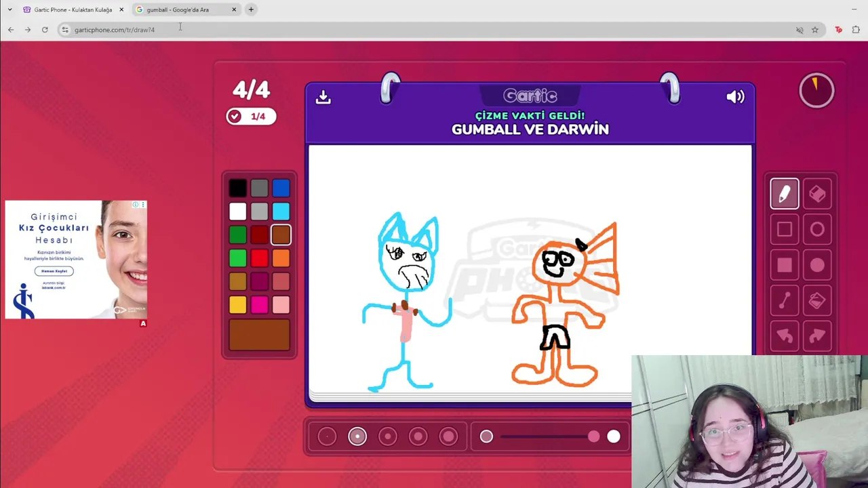Activate the paint bucket fill tool

tap(817, 300)
